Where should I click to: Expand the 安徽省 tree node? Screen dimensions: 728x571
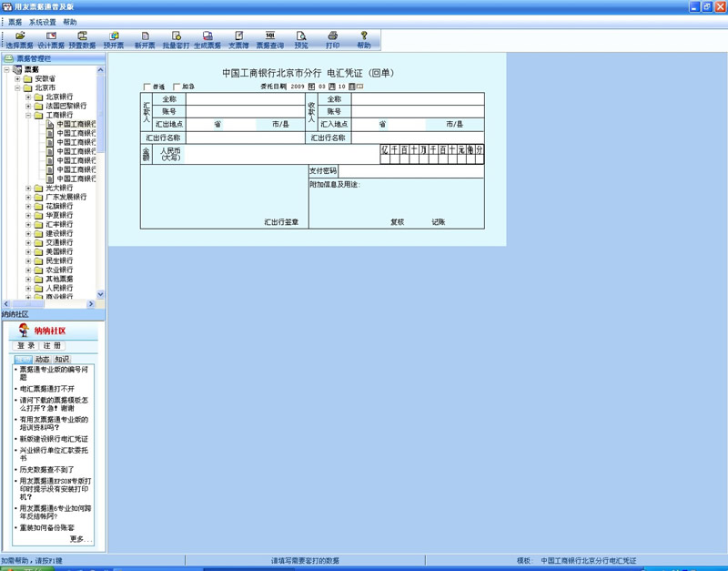pos(17,79)
